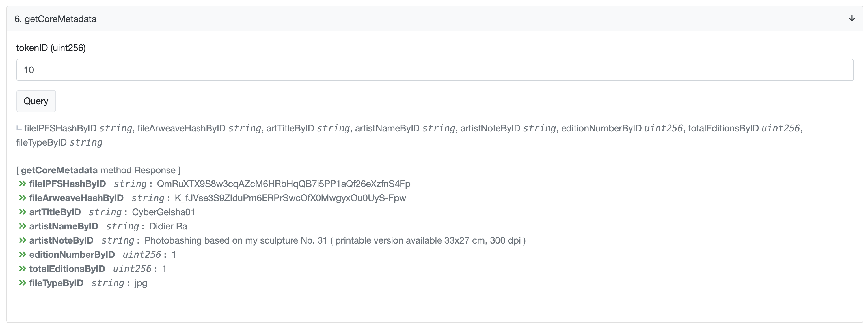
Task: Click the jpg file type value
Action: click(x=141, y=283)
